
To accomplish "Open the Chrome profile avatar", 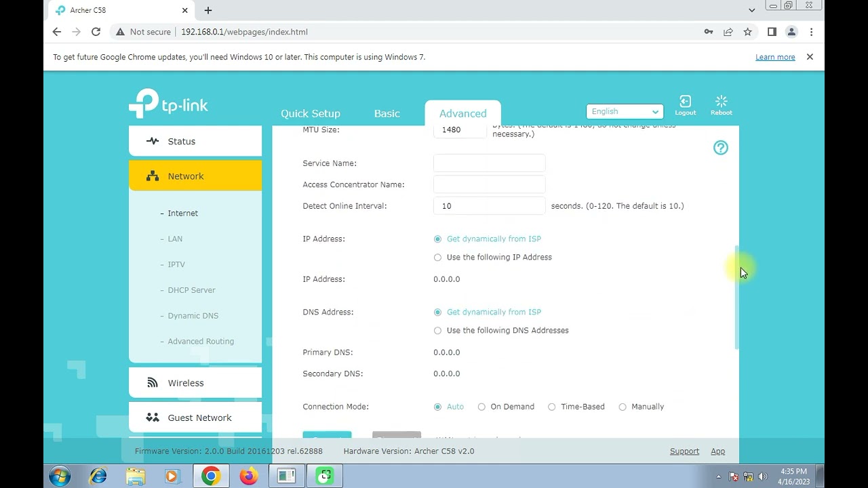I will (x=791, y=32).
